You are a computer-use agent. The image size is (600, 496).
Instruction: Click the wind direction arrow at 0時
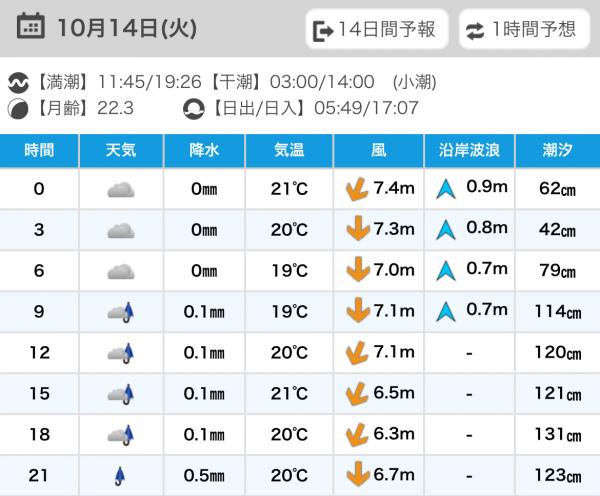[352, 188]
